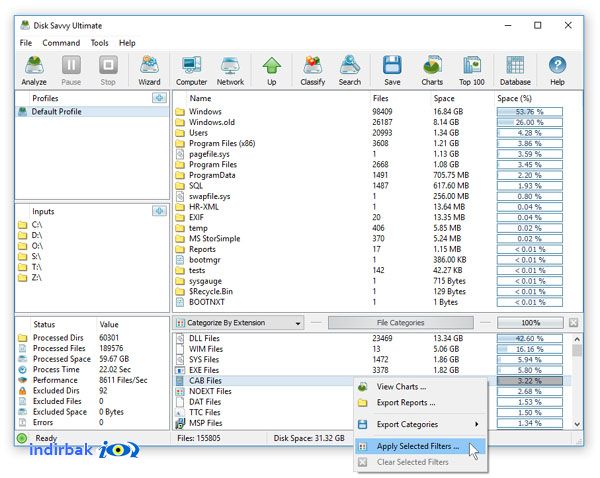Choose Export Reports from context menu

point(421,403)
